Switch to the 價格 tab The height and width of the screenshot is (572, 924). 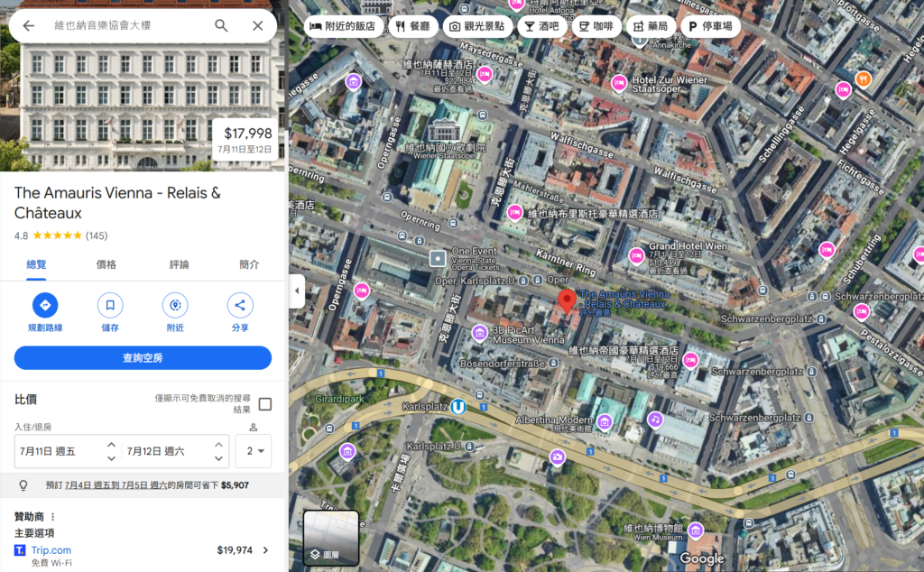coord(106,264)
